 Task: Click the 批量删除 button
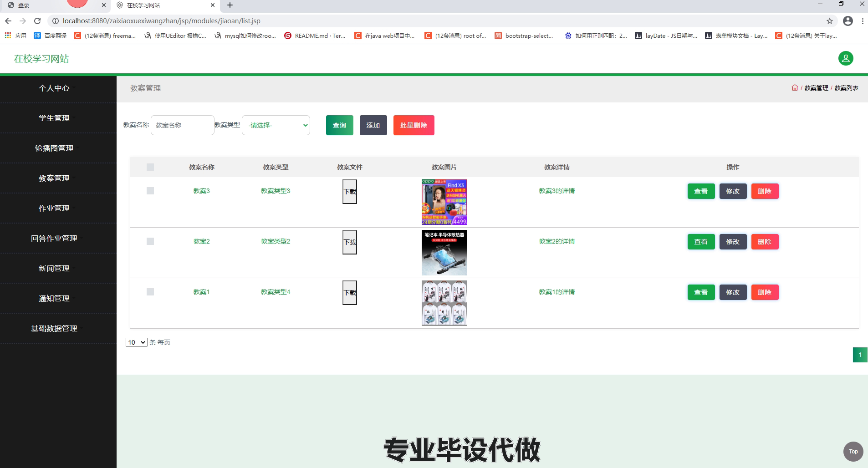pos(414,125)
